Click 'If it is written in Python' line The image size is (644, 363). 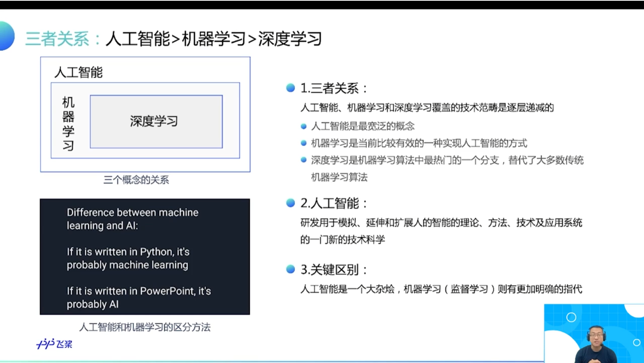(128, 252)
